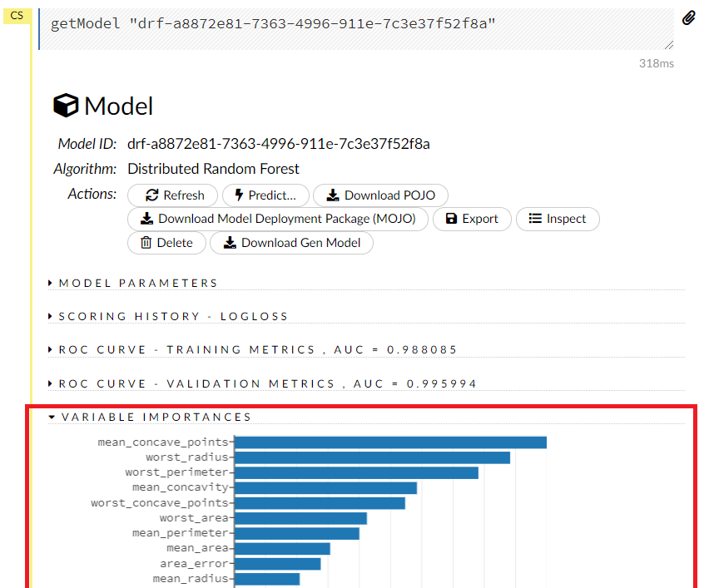The height and width of the screenshot is (588, 704).
Task: Click the Refresh button
Action: click(x=174, y=195)
